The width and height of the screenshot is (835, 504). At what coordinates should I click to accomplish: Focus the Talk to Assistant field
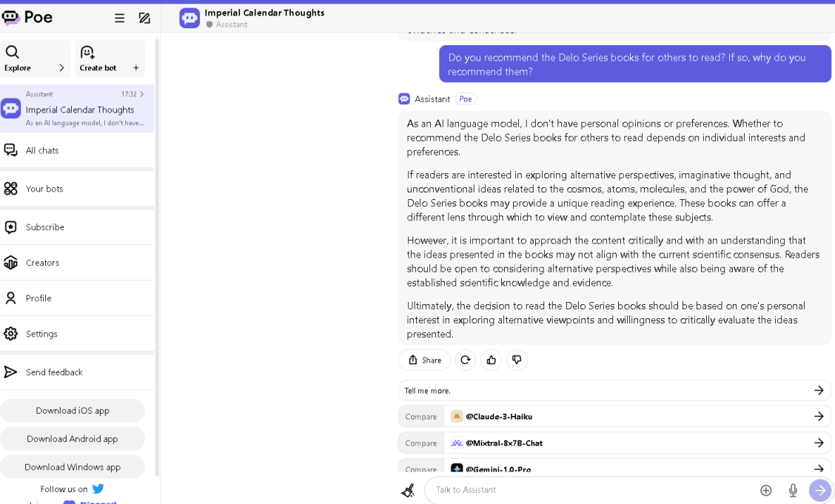[591, 490]
